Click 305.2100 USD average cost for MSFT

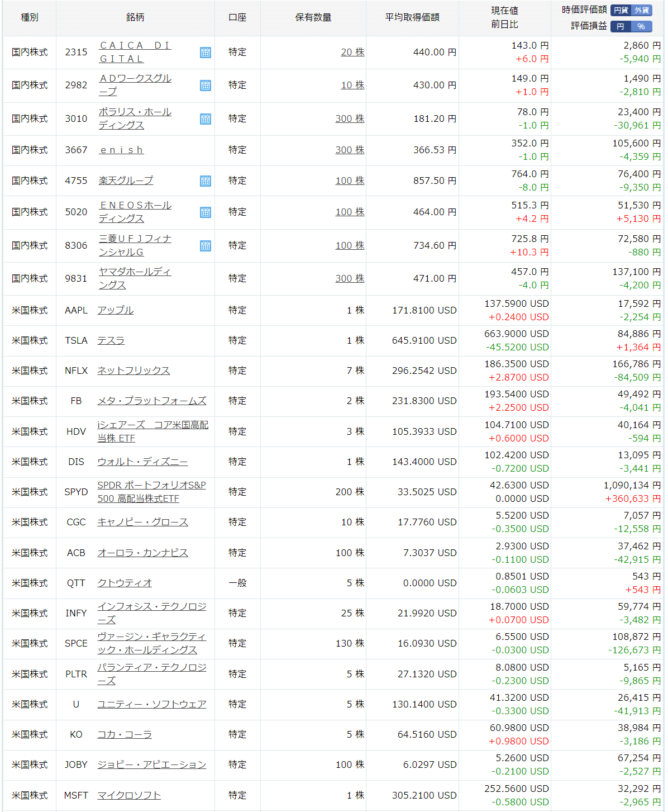[x=424, y=795]
